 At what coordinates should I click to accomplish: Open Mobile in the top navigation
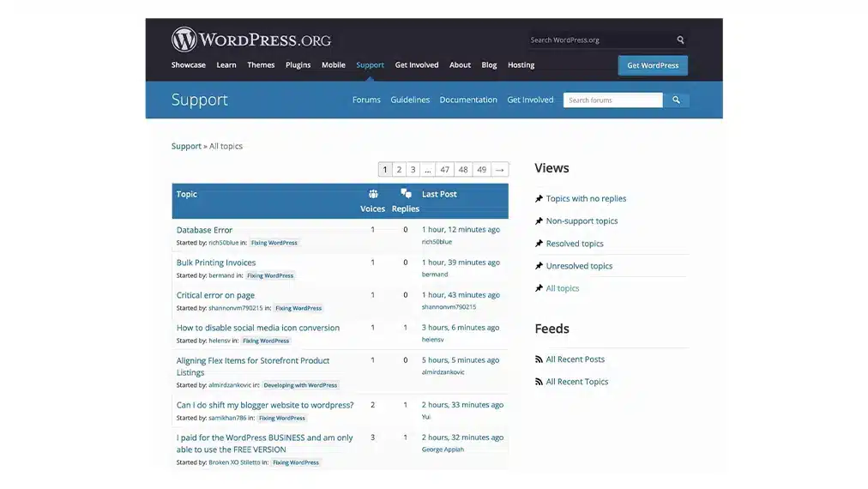click(334, 65)
